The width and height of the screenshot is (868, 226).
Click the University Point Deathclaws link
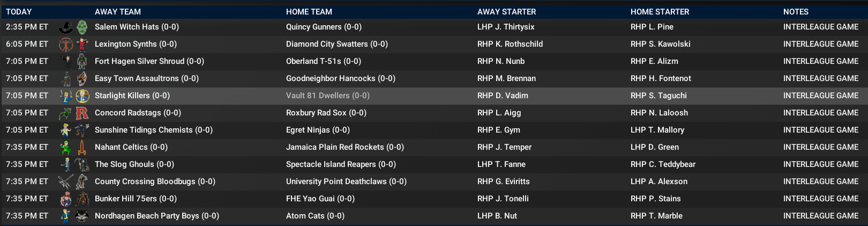tap(346, 181)
